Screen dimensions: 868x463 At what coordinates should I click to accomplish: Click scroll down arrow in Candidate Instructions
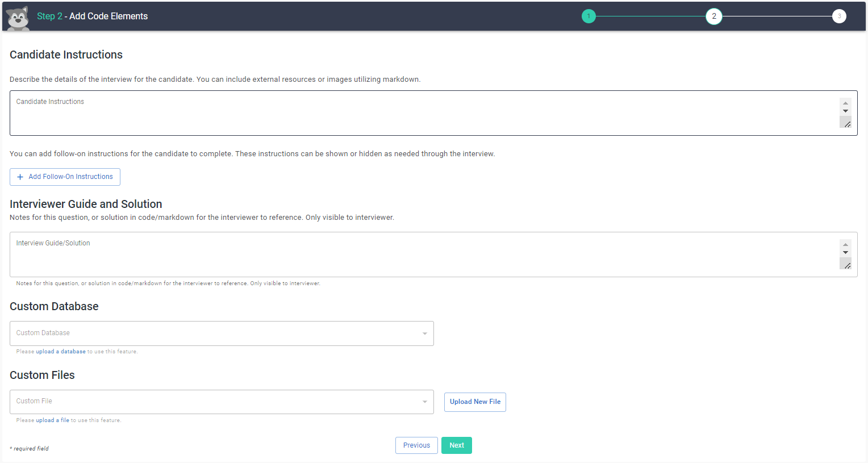coord(845,111)
